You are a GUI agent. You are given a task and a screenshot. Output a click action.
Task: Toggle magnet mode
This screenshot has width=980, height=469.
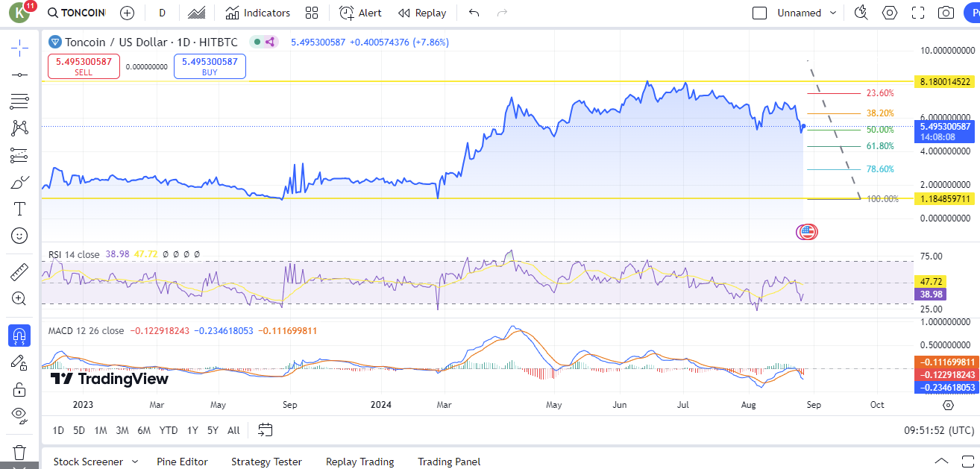(x=19, y=336)
